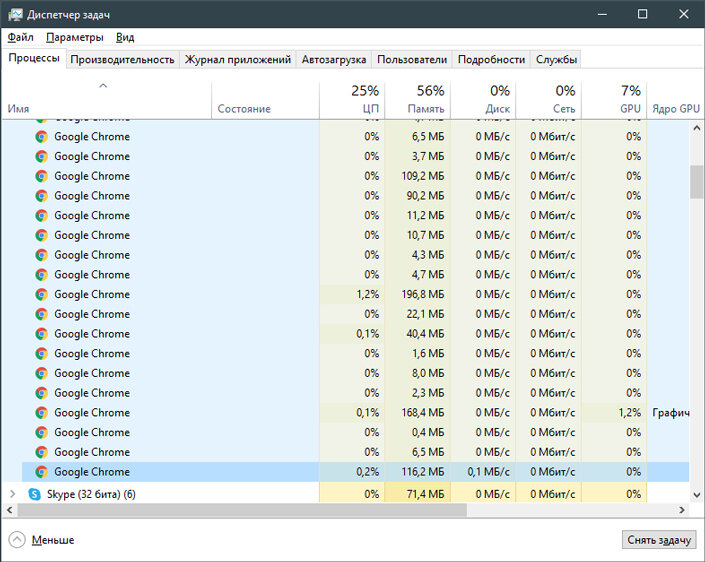Click Chrome icon in the 4,7 МБ row
The image size is (705, 562).
(41, 274)
